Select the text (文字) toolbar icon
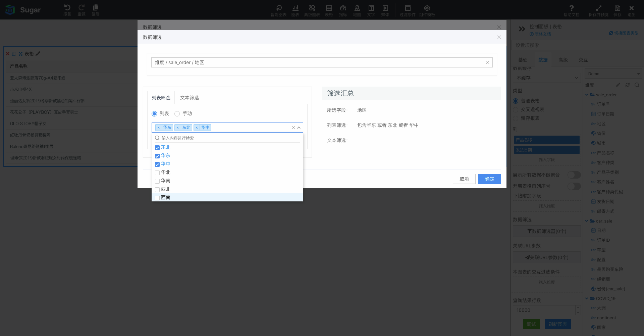Image resolution: width=644 pixels, height=336 pixels. tap(371, 10)
